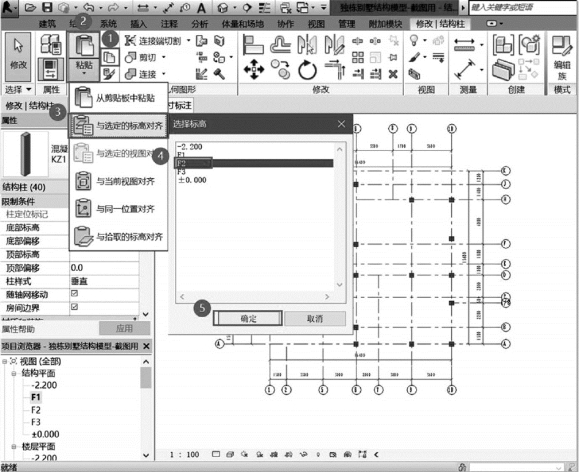
Task: Select F2 in the level list
Action: click(254, 163)
